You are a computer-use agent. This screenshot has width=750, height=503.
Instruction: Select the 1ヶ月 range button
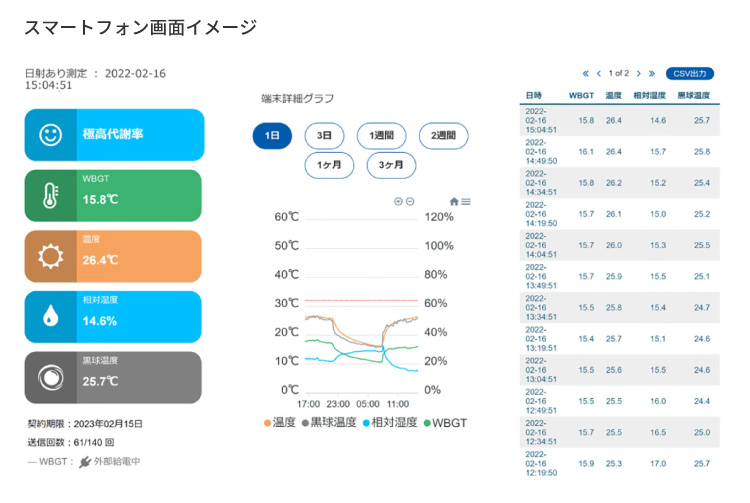pos(329,165)
